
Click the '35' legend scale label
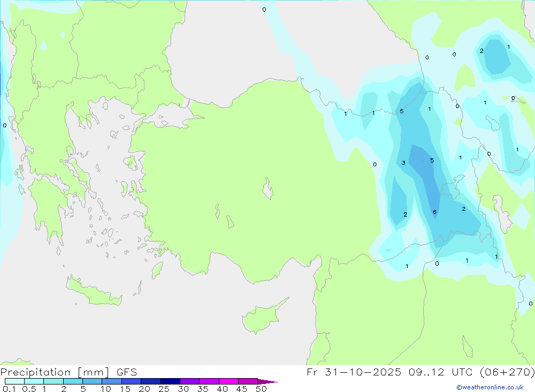(x=203, y=389)
